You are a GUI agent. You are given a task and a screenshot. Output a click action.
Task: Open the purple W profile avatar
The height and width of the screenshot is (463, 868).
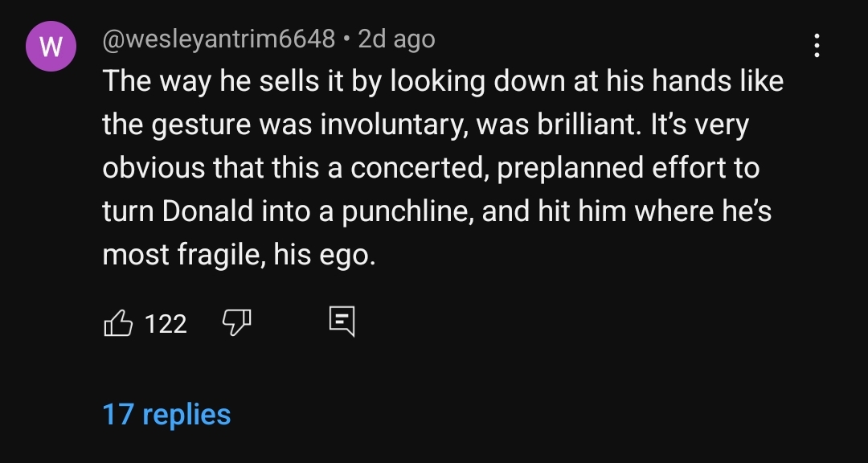point(51,47)
